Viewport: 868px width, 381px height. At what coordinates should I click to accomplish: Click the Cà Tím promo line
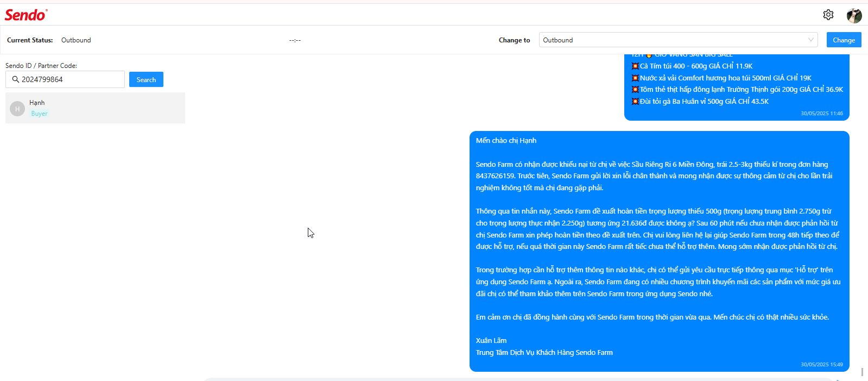click(x=692, y=66)
